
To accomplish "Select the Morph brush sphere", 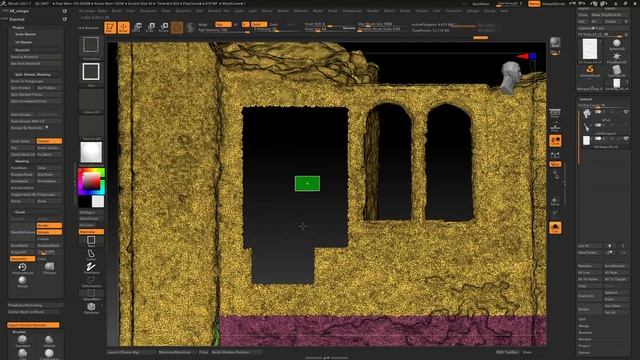I will coord(22,281).
